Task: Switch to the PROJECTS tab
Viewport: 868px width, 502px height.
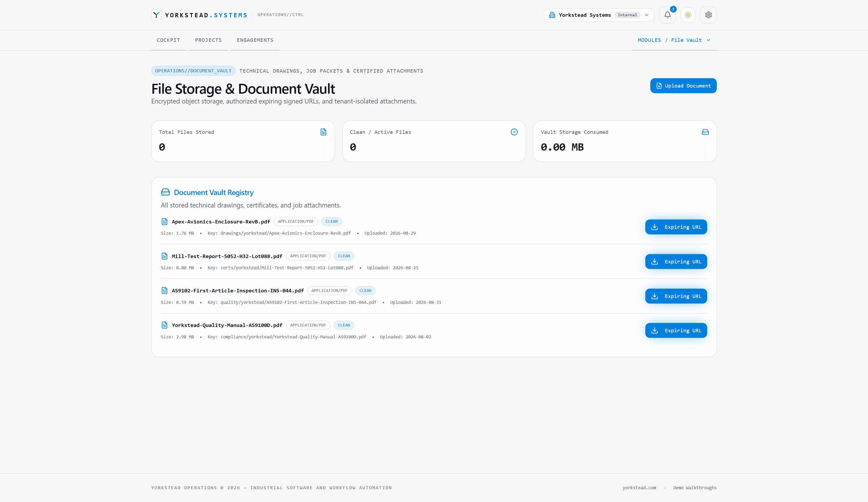Action: click(208, 40)
